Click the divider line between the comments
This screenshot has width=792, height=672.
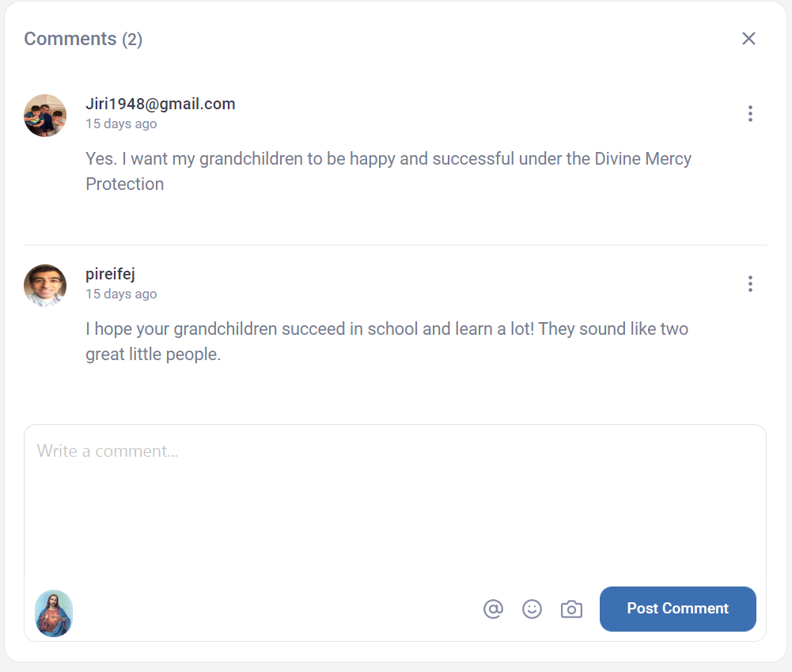(395, 245)
